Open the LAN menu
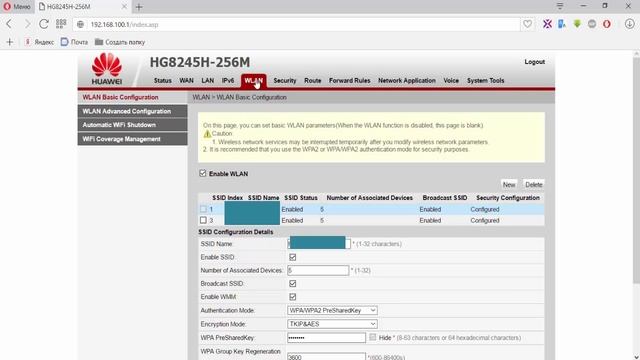 click(208, 81)
